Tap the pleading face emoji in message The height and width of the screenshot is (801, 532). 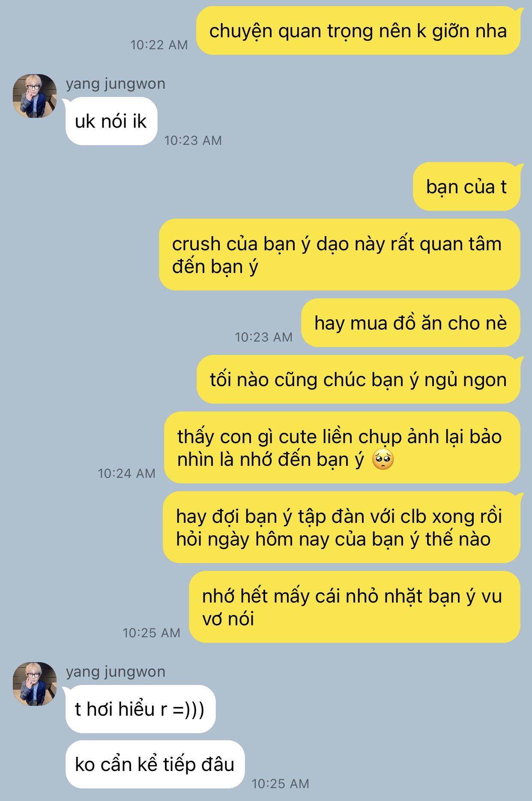(x=383, y=460)
